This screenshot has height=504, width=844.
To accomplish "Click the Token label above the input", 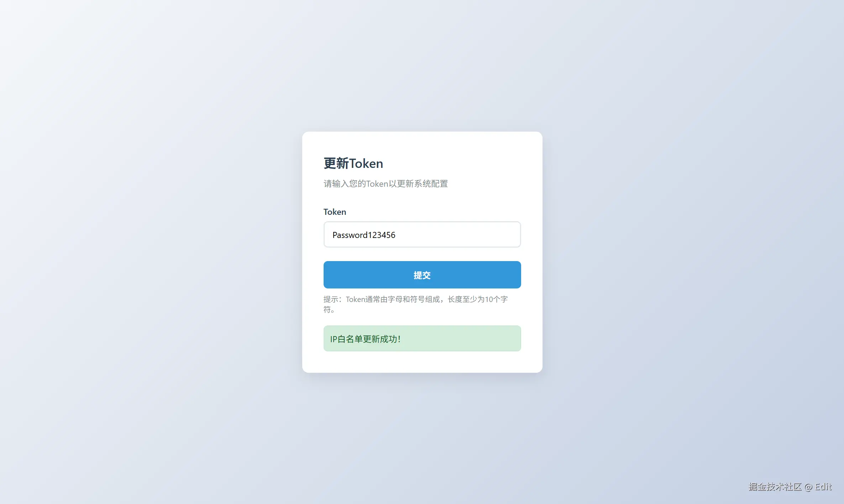I will (x=335, y=212).
